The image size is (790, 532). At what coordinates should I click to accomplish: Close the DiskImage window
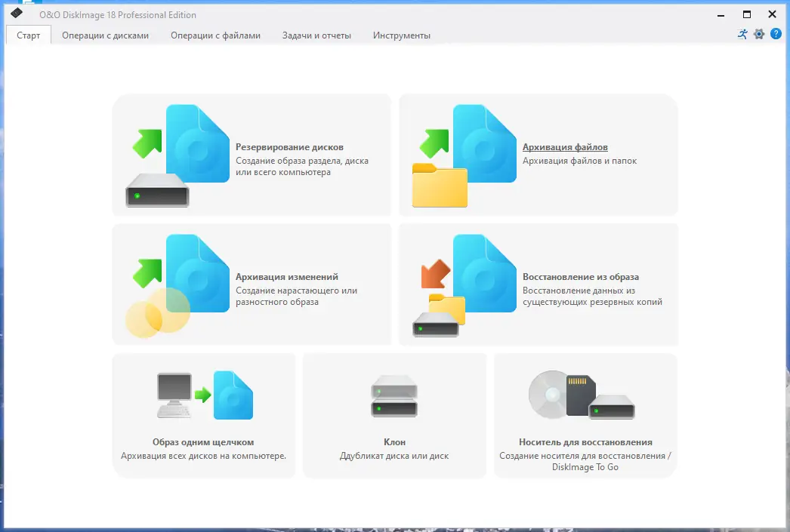(x=772, y=14)
